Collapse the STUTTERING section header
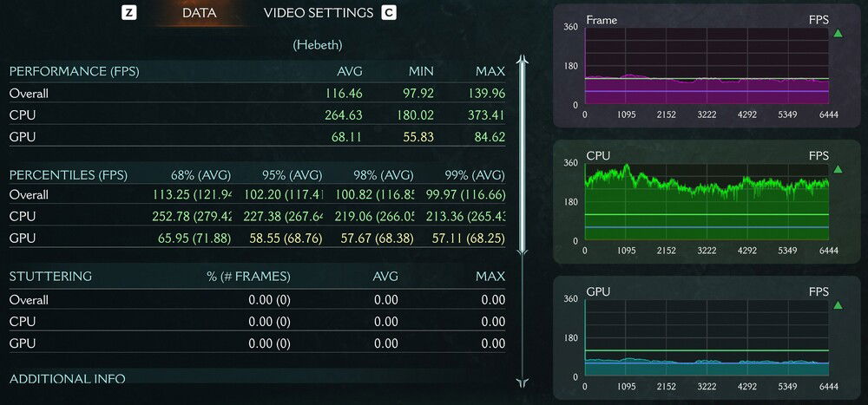 pos(50,277)
